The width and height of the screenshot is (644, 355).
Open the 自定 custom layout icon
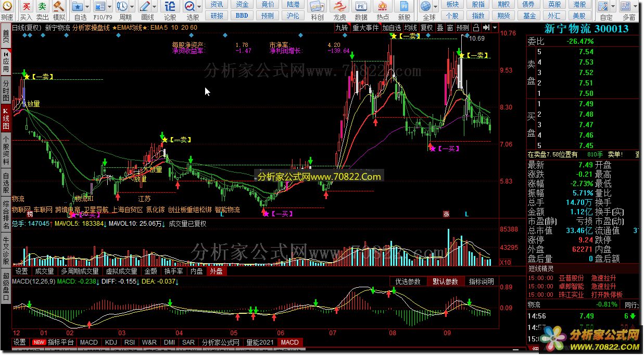[x=603, y=7]
